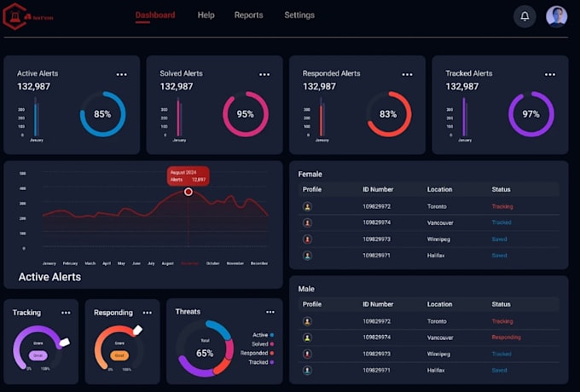580x392 pixels.
Task: Click the red hexagon app logo
Action: click(15, 16)
